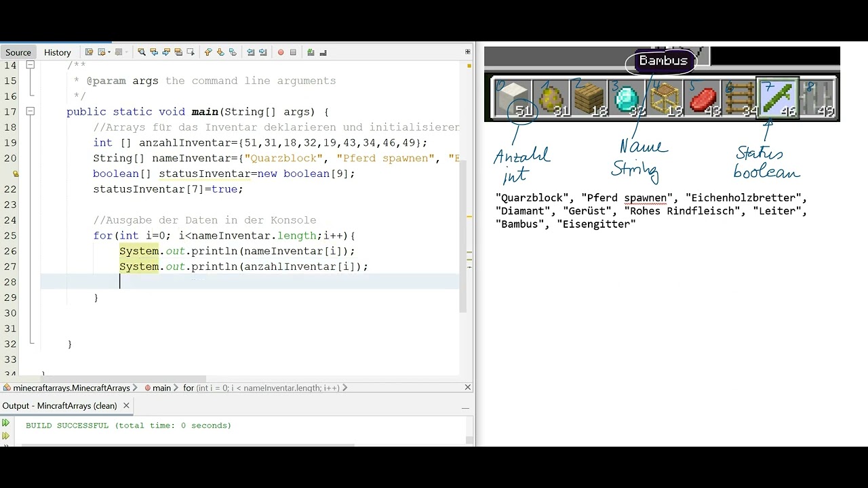This screenshot has height=488, width=868.
Task: Minimize the Output window
Action: [x=465, y=408]
